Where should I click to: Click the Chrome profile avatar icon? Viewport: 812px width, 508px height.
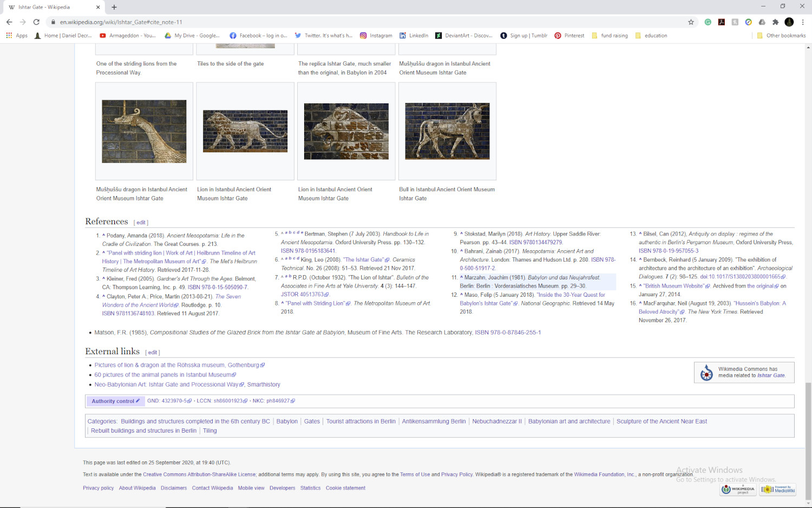pos(789,22)
